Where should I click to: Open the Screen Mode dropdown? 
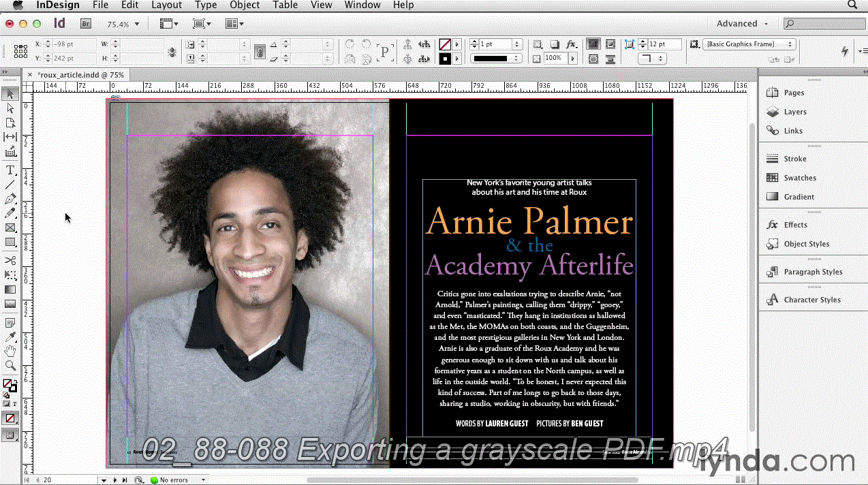coord(202,24)
